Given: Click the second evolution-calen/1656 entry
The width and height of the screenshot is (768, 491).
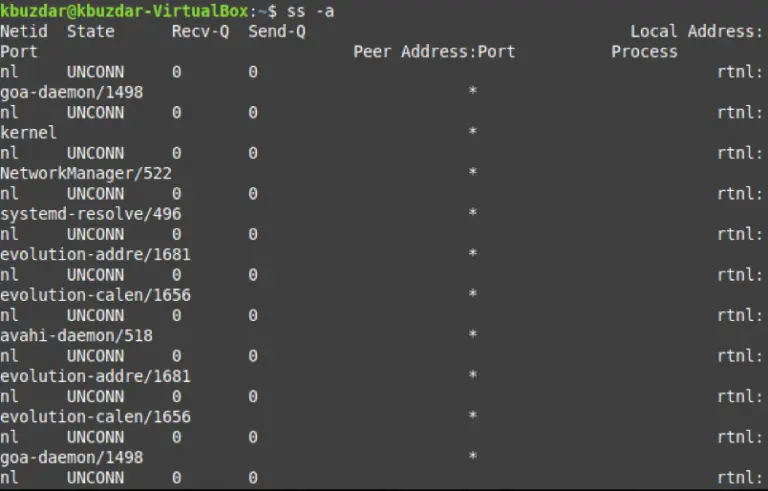Looking at the screenshot, I should point(96,417).
